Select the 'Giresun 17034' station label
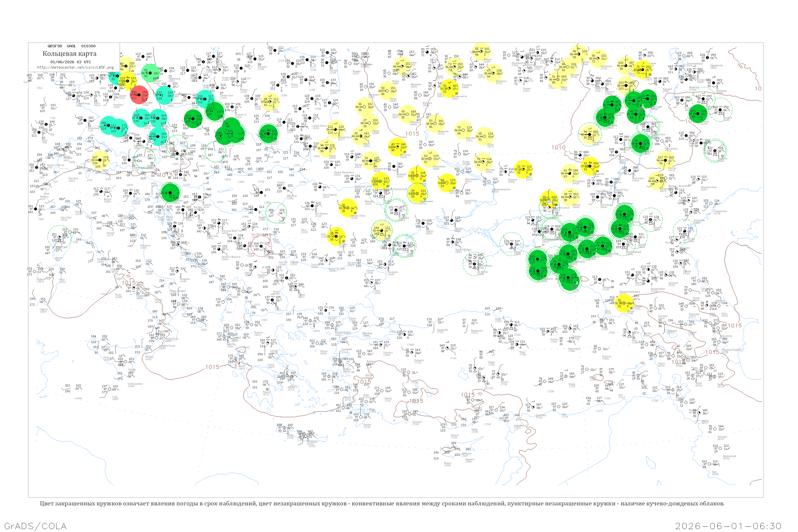Screen dimensions: 798x532 point(554,341)
